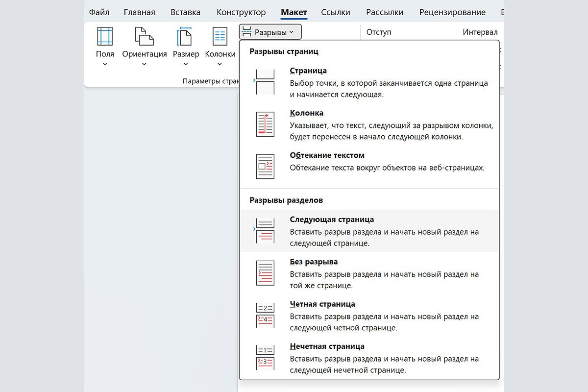Select the Колонка column break icon
The image size is (588, 392).
(265, 124)
